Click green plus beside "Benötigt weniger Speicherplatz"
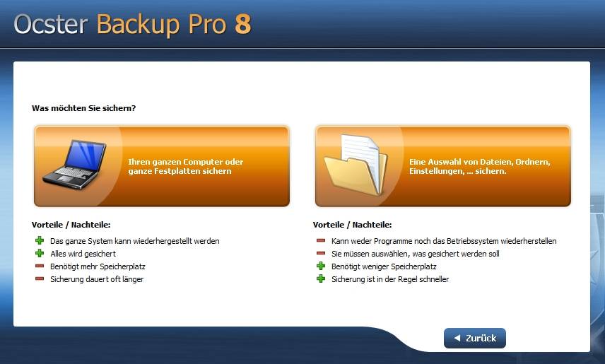 [x=321, y=266]
